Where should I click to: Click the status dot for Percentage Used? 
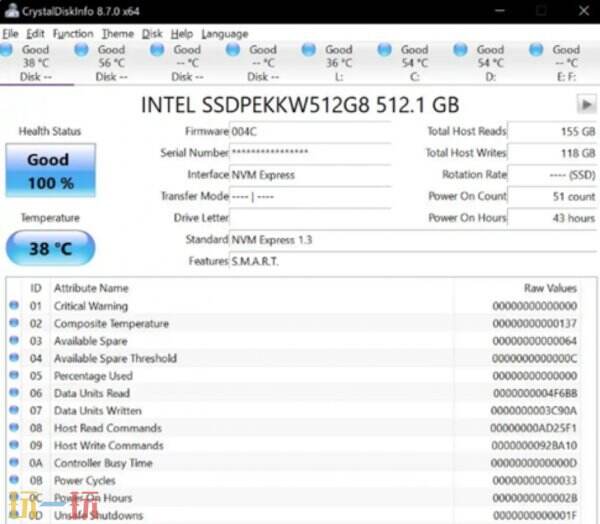point(14,375)
